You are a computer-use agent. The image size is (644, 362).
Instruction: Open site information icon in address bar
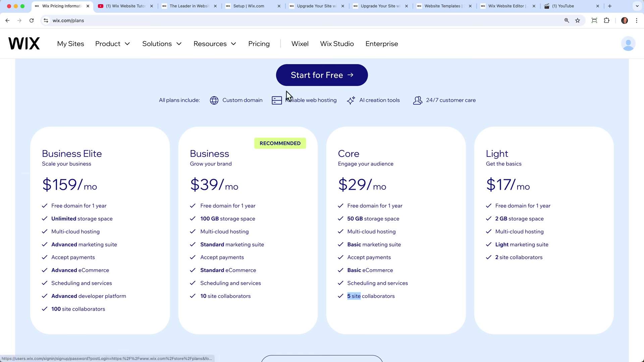(46, 20)
